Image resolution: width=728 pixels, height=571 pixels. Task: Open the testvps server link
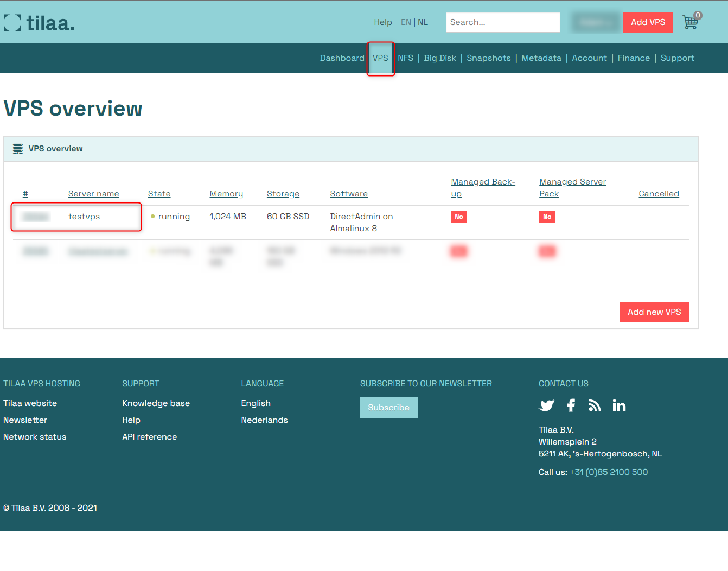tap(84, 217)
